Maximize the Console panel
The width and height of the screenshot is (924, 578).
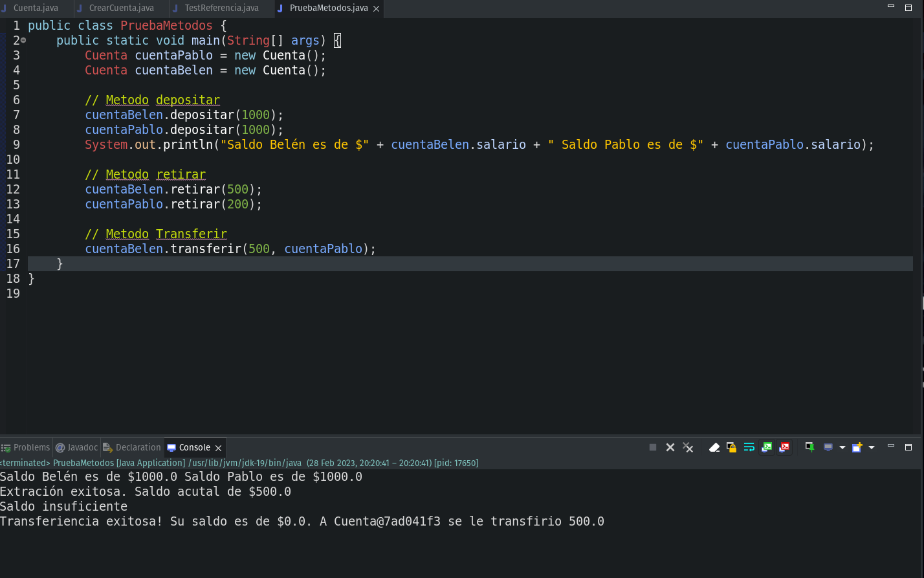click(908, 447)
